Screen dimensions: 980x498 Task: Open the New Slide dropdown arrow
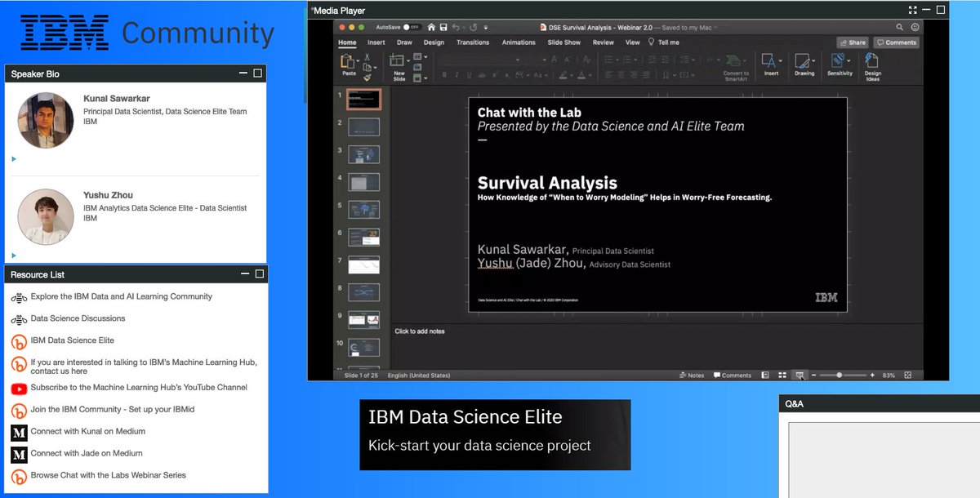(408, 60)
